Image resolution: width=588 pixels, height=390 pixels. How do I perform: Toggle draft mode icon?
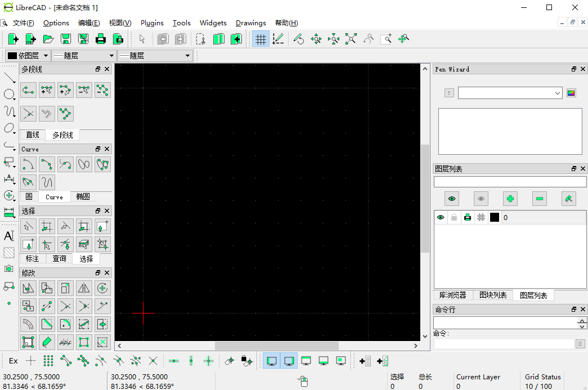click(278, 39)
